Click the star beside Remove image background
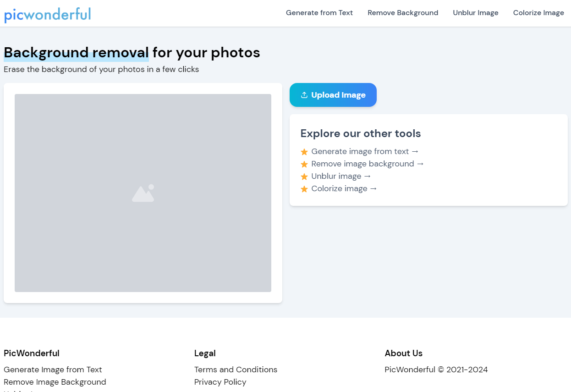This screenshot has height=392, width=571. [x=304, y=164]
